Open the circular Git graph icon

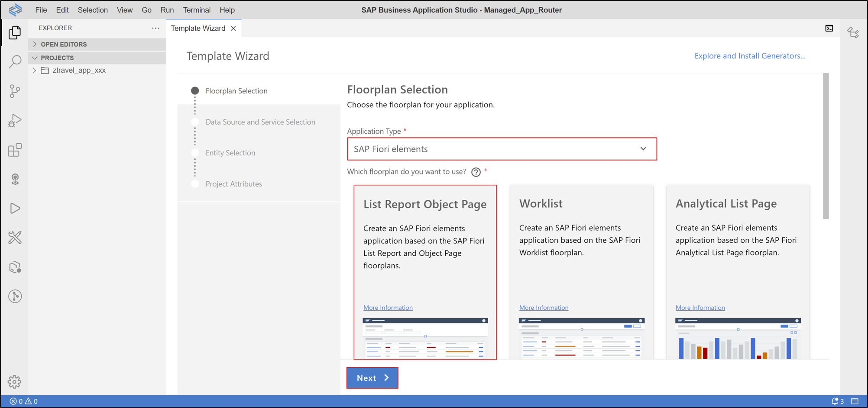coord(15,296)
